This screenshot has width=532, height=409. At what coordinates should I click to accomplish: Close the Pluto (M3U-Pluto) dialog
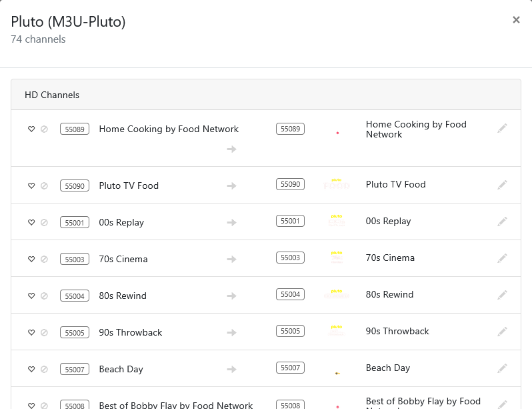[516, 20]
